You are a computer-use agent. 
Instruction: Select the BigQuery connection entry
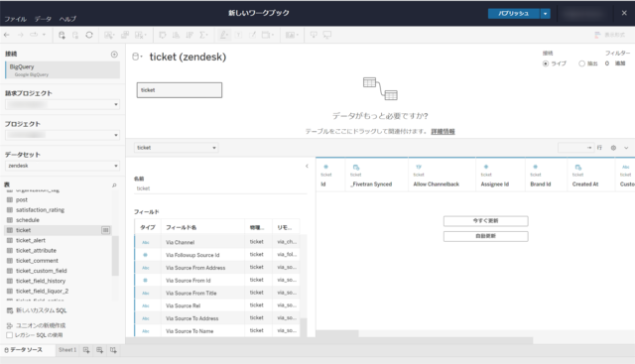point(63,70)
